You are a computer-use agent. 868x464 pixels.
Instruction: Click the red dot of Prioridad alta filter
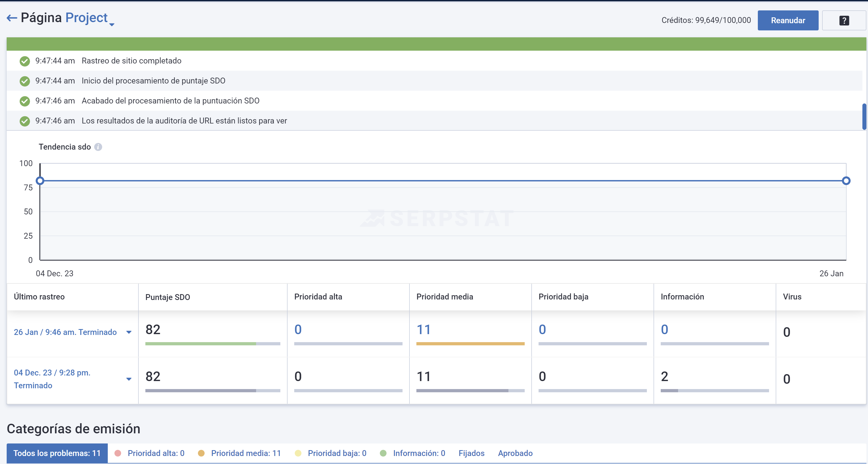tap(118, 453)
